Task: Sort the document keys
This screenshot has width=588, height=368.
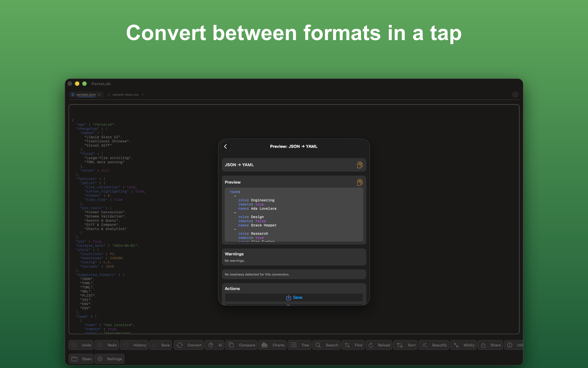Action: 405,345
